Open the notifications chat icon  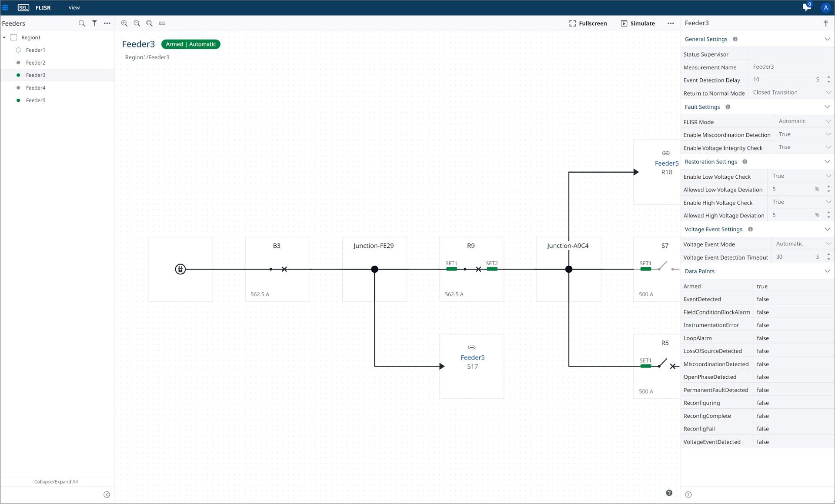(x=807, y=7)
